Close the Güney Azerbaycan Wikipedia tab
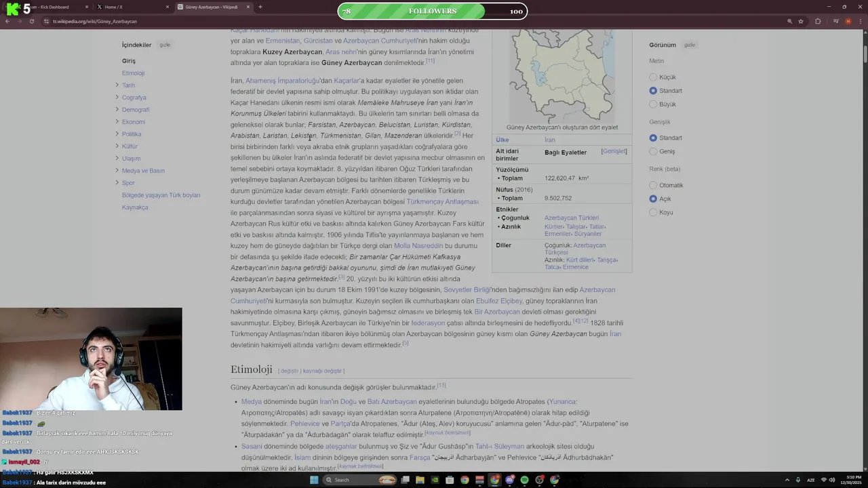The image size is (868, 488). [x=248, y=7]
